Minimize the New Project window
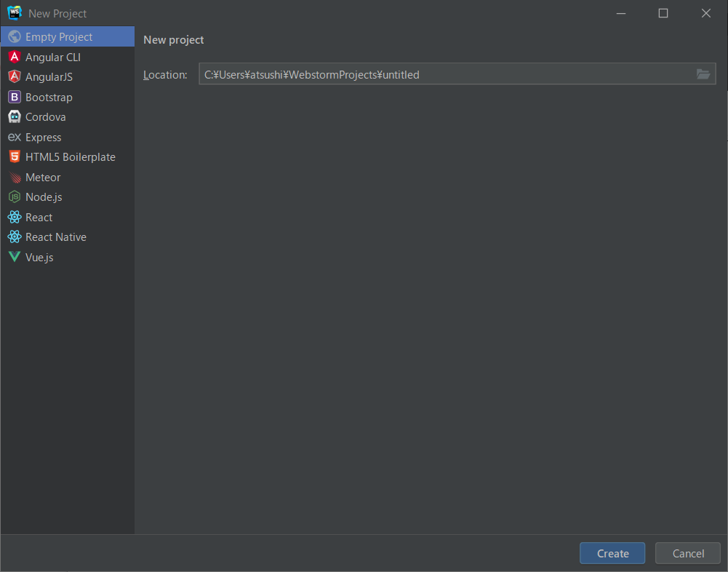 [x=621, y=14]
